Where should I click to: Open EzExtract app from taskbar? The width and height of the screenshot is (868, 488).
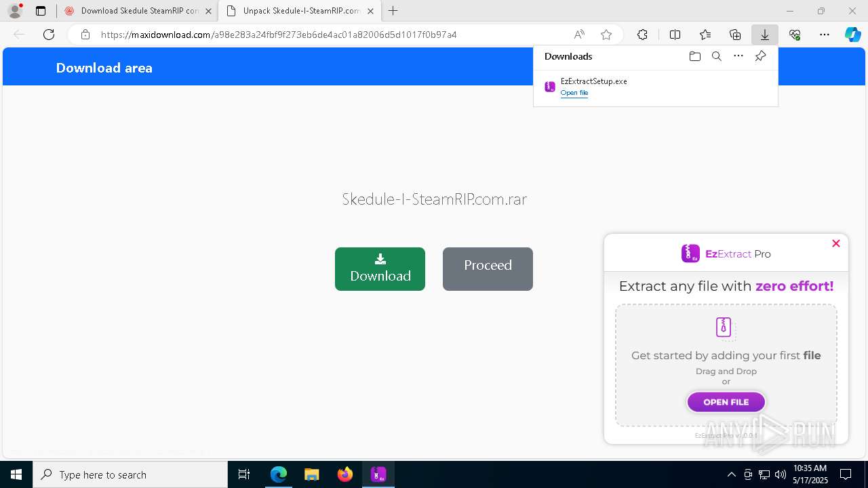coord(378,474)
